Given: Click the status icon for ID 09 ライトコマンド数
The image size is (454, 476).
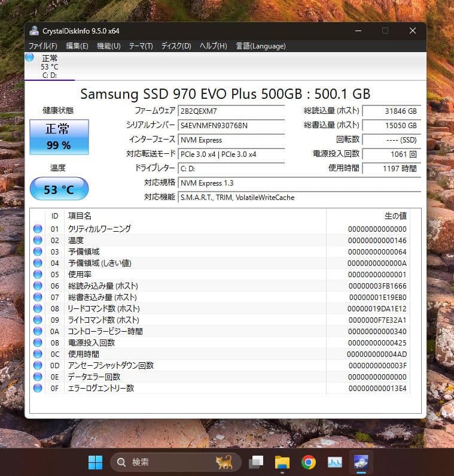Looking at the screenshot, I should click(x=38, y=320).
